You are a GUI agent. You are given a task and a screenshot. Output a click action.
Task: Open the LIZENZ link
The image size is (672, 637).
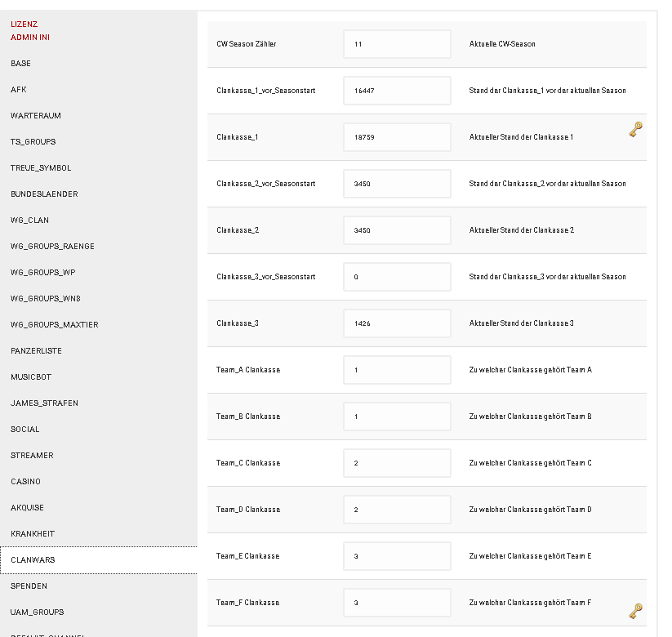tap(24, 24)
